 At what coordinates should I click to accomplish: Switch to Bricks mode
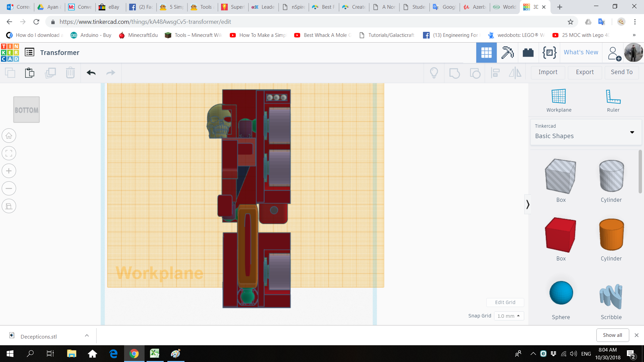528,53
